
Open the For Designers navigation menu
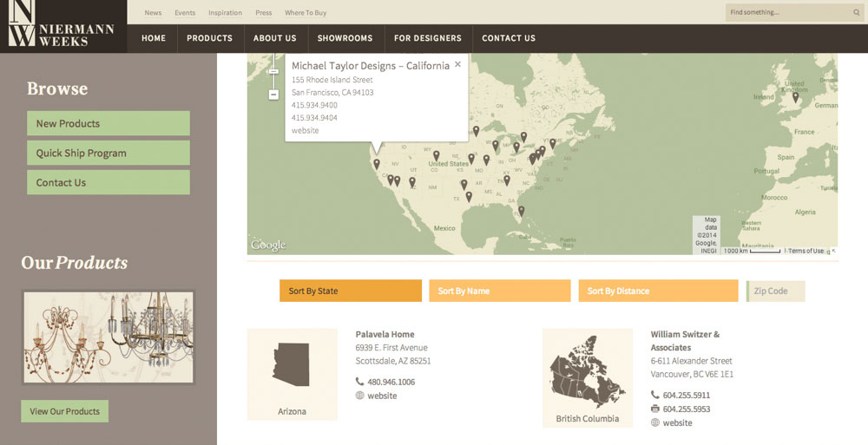pos(427,38)
